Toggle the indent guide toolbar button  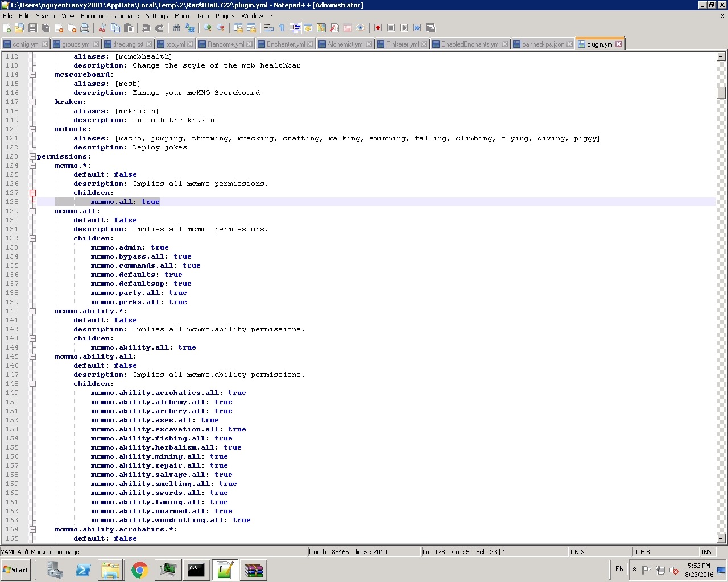coord(295,28)
